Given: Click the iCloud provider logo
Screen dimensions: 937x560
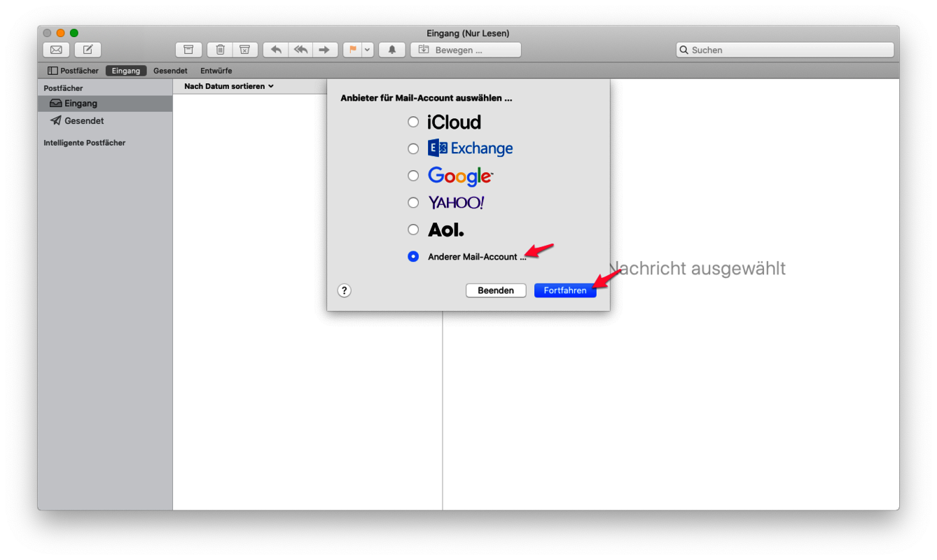Looking at the screenshot, I should 454,122.
